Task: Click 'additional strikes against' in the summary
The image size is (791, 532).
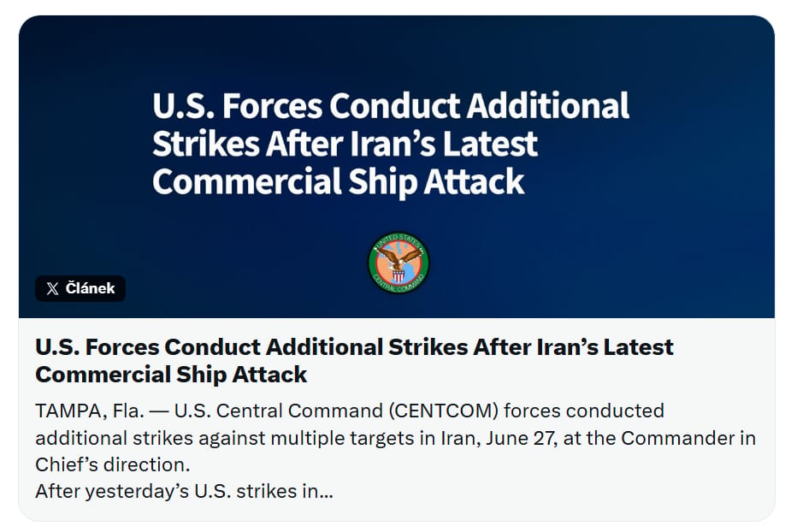Action: coord(151,438)
